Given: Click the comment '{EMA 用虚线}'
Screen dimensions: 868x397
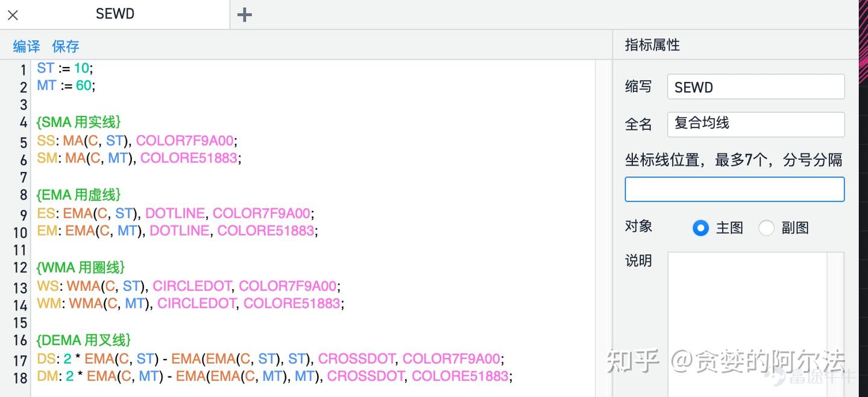Looking at the screenshot, I should 78,194.
